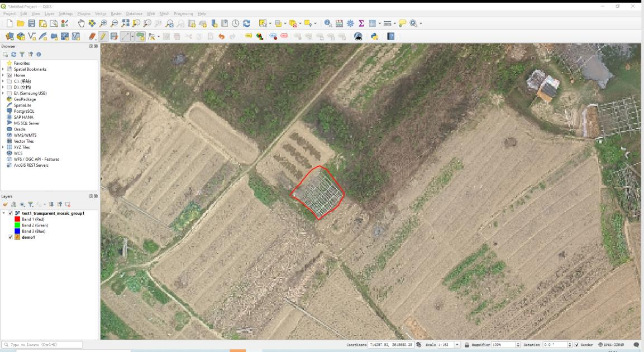Hide the demo1 layer via checkbox
Image resolution: width=644 pixels, height=352 pixels.
pos(11,237)
